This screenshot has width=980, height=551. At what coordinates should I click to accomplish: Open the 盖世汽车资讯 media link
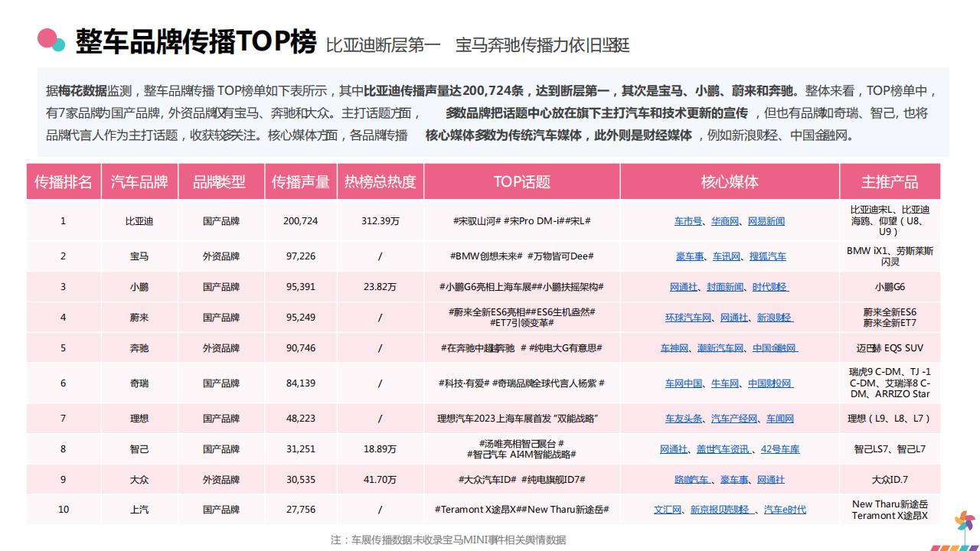tap(724, 449)
